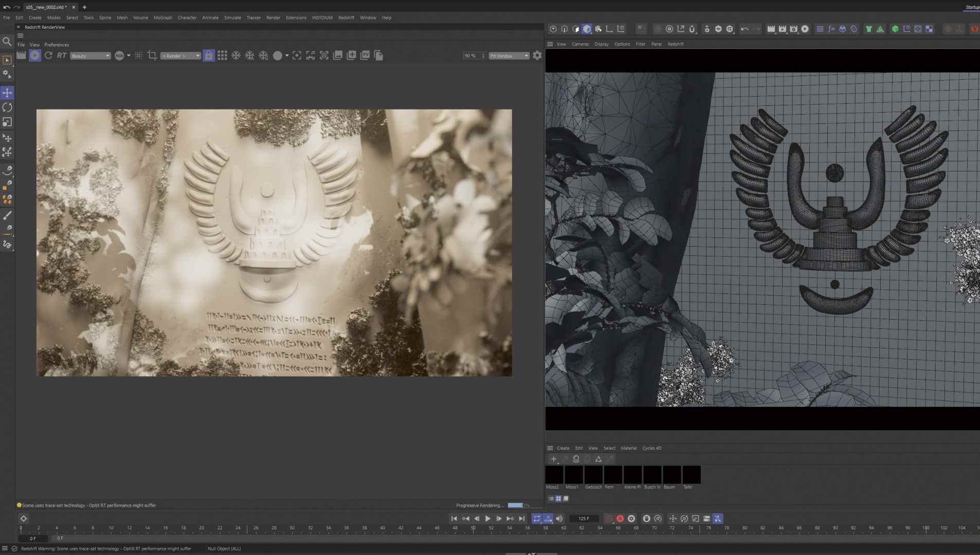Select the crop region tool in RenderView
The image size is (980, 555).
(152, 55)
